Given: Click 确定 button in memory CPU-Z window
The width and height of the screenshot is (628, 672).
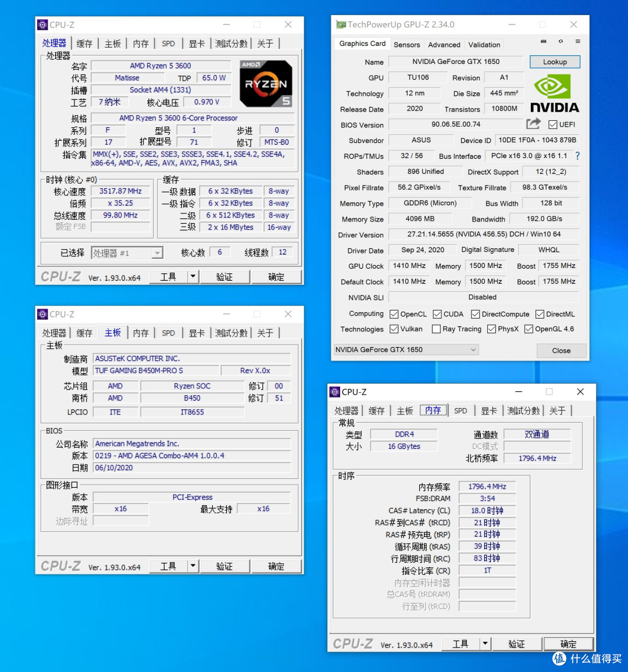Looking at the screenshot, I should click(x=568, y=644).
